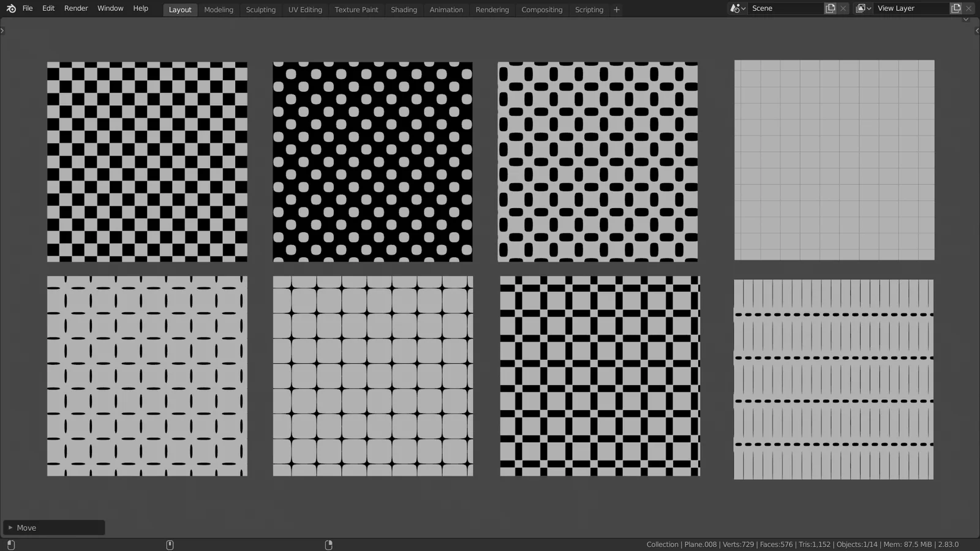Click the right mouse button indicator in status bar
The width and height of the screenshot is (980, 551).
pyautogui.click(x=329, y=544)
